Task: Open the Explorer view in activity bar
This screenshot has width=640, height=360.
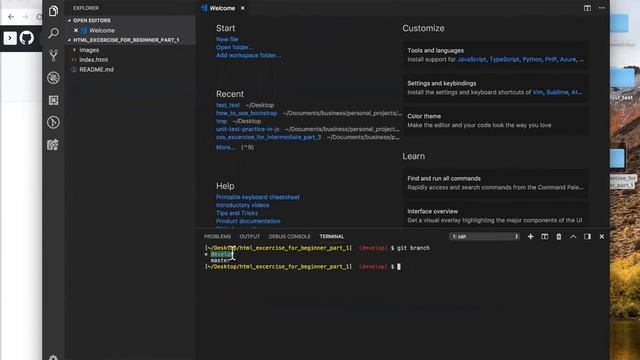Action: click(x=53, y=11)
